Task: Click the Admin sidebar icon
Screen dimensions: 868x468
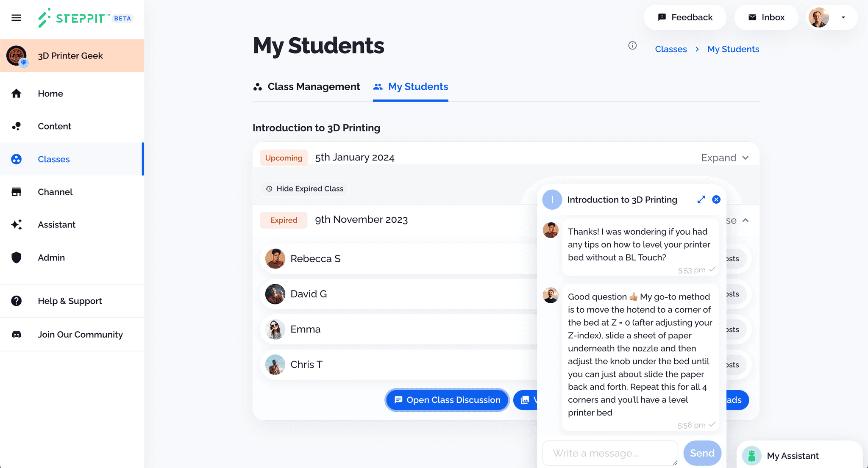Action: [x=16, y=257]
